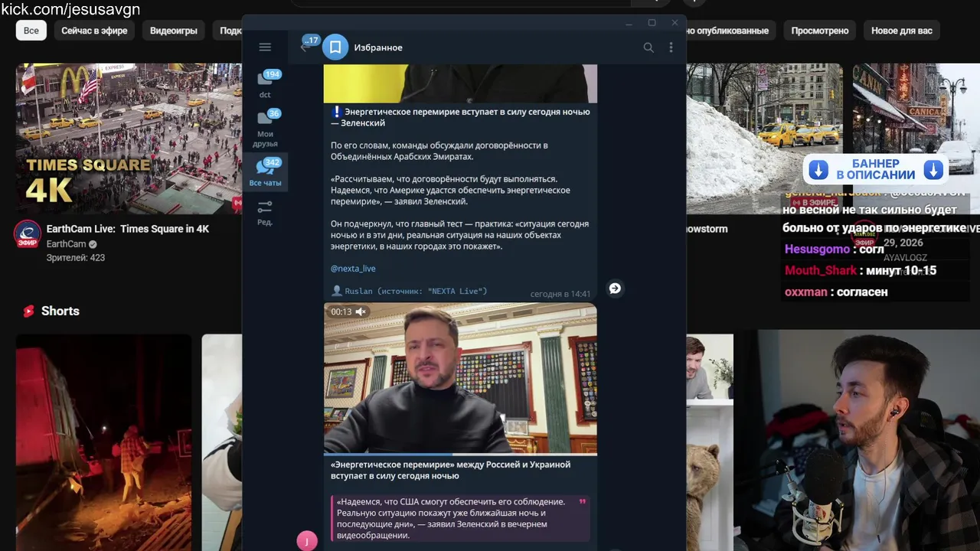
Task: Select the Видеоигры filter chip
Action: (174, 31)
